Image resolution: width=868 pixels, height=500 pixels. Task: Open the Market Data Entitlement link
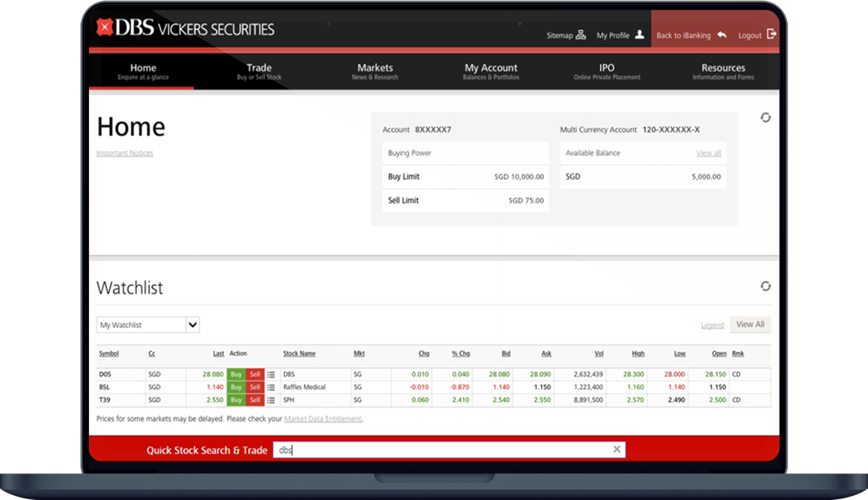coord(323,419)
